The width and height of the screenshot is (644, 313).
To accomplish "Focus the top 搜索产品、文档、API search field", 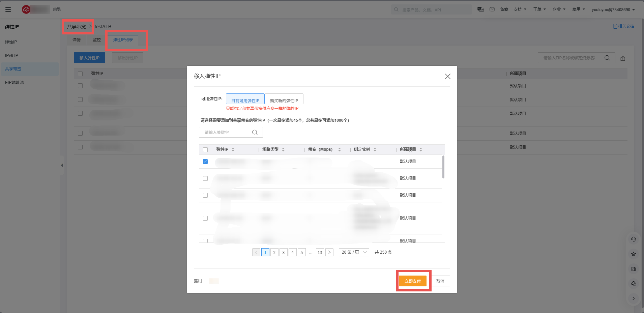I will click(x=432, y=10).
